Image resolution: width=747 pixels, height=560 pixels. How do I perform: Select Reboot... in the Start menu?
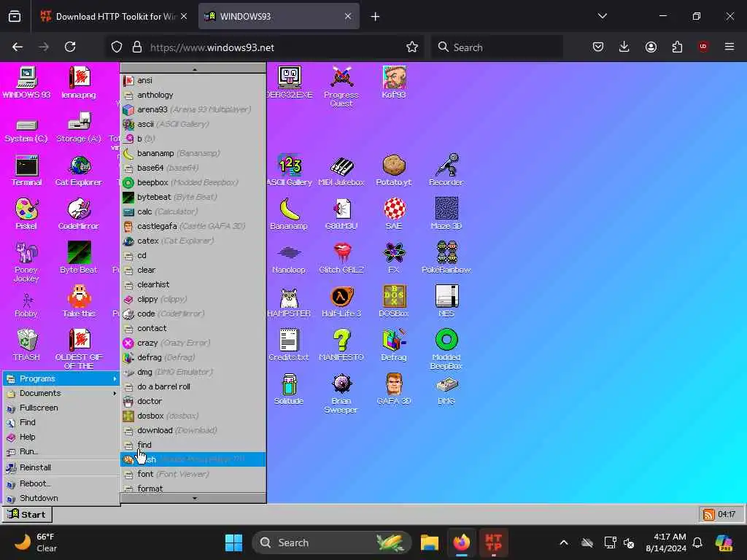point(61,484)
